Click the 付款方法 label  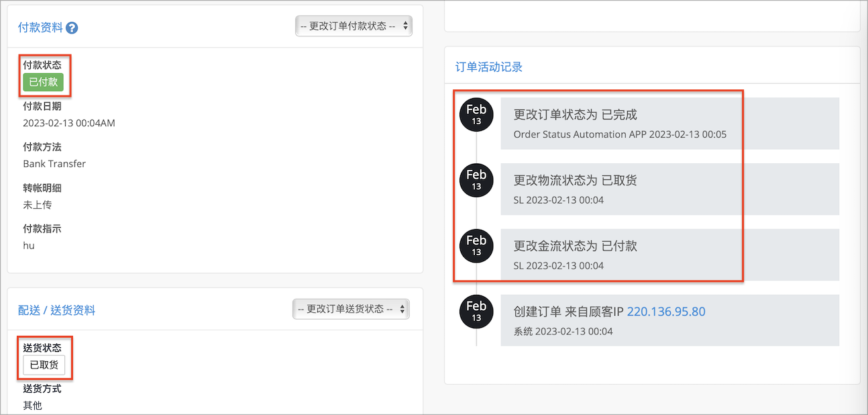point(42,147)
